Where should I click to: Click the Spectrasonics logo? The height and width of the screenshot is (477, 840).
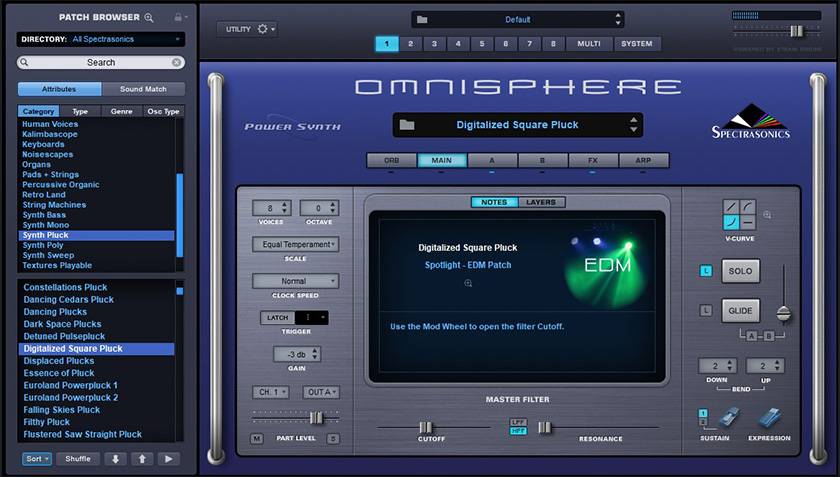(x=751, y=122)
